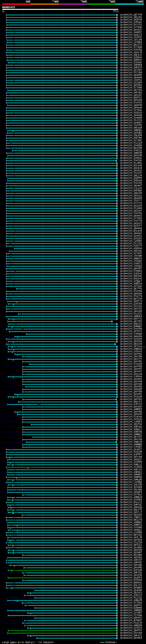
Task: Click the orange ~40% identity legend segment
Action: tap(45, 4)
